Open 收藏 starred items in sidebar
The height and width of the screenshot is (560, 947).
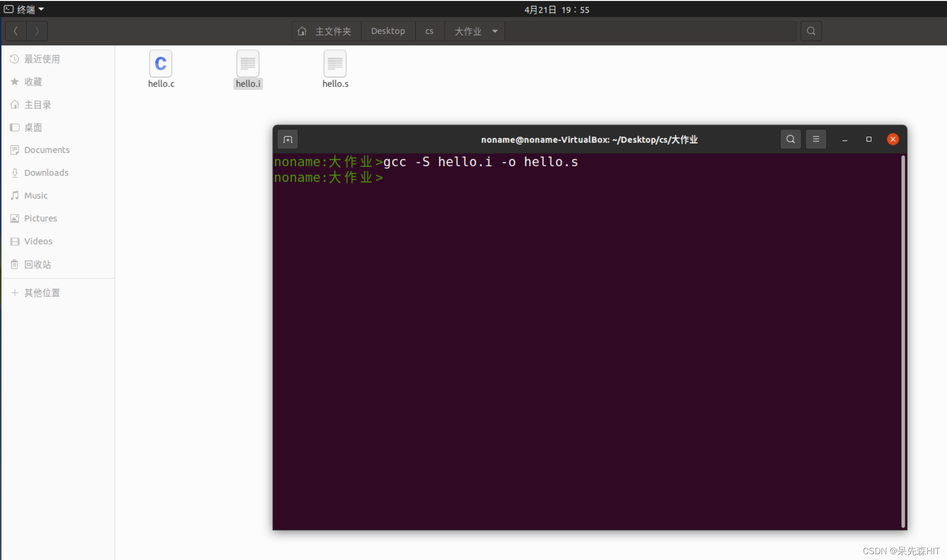point(58,82)
